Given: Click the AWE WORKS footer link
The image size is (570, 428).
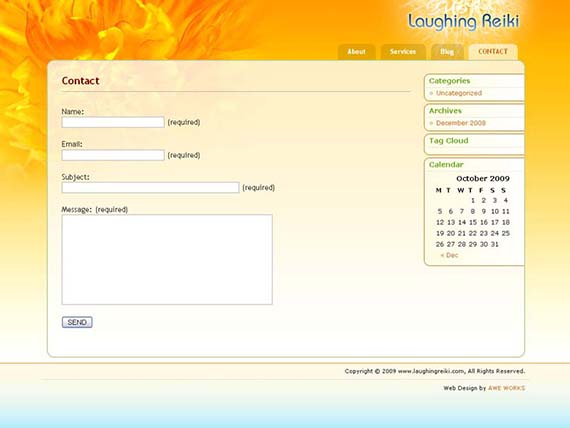Looking at the screenshot, I should 506,388.
